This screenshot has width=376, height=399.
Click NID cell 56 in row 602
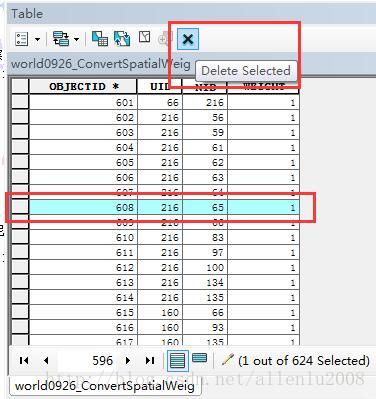click(205, 117)
